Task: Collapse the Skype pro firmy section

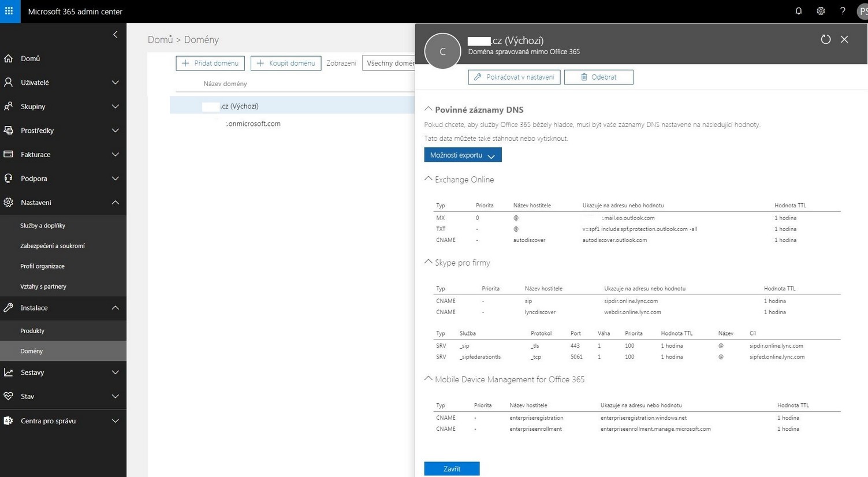Action: (429, 262)
